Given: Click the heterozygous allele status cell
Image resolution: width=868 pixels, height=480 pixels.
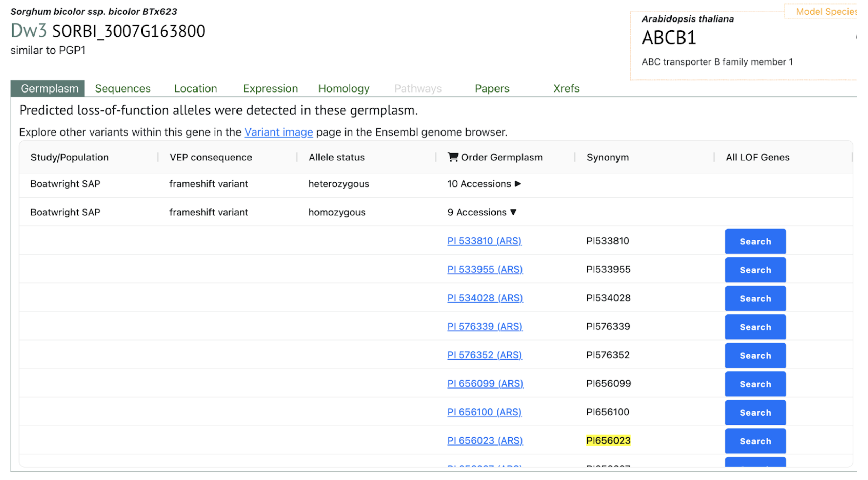Looking at the screenshot, I should pos(339,184).
